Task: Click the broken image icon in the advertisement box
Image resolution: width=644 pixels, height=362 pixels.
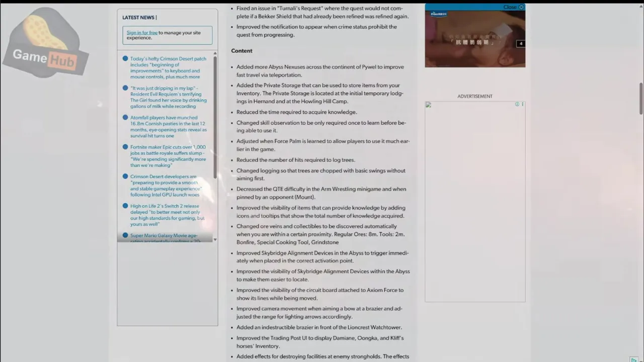Action: pyautogui.click(x=428, y=105)
